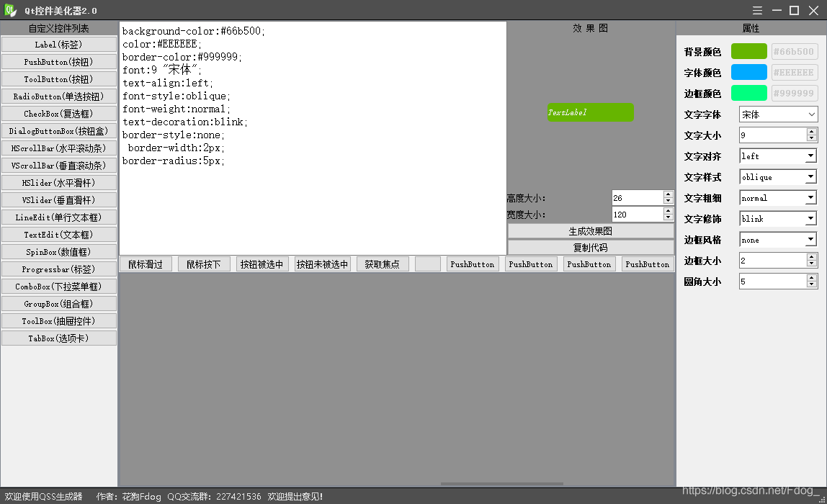
Task: Choose VSlider(垂直滑杆) control
Action: (58, 200)
